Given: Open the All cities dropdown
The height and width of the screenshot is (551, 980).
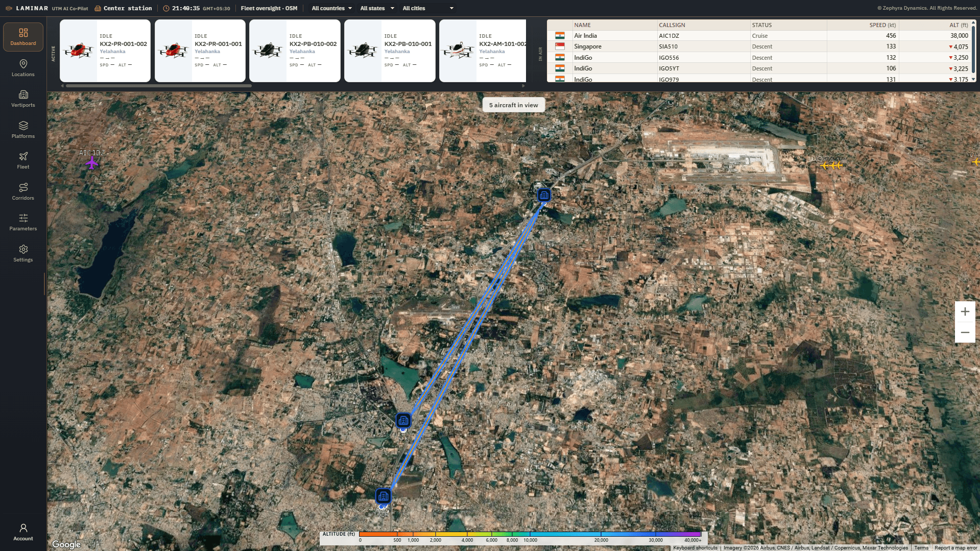Looking at the screenshot, I should pyautogui.click(x=427, y=8).
